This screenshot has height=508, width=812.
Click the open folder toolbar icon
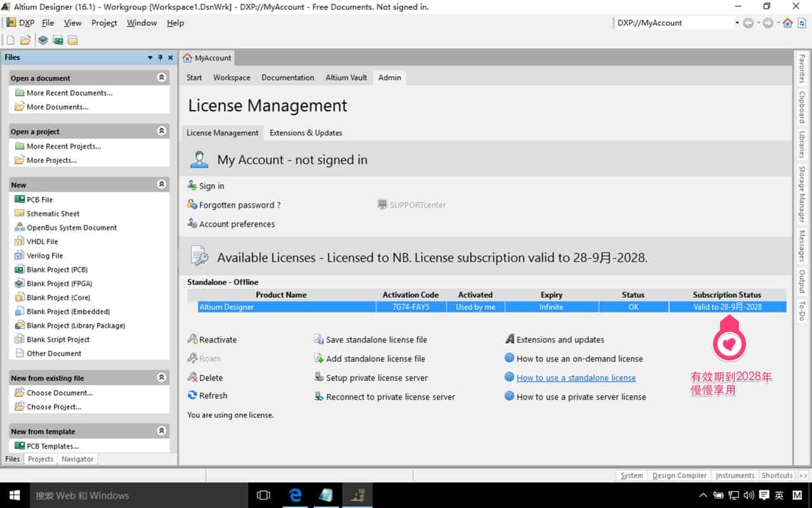(x=25, y=40)
